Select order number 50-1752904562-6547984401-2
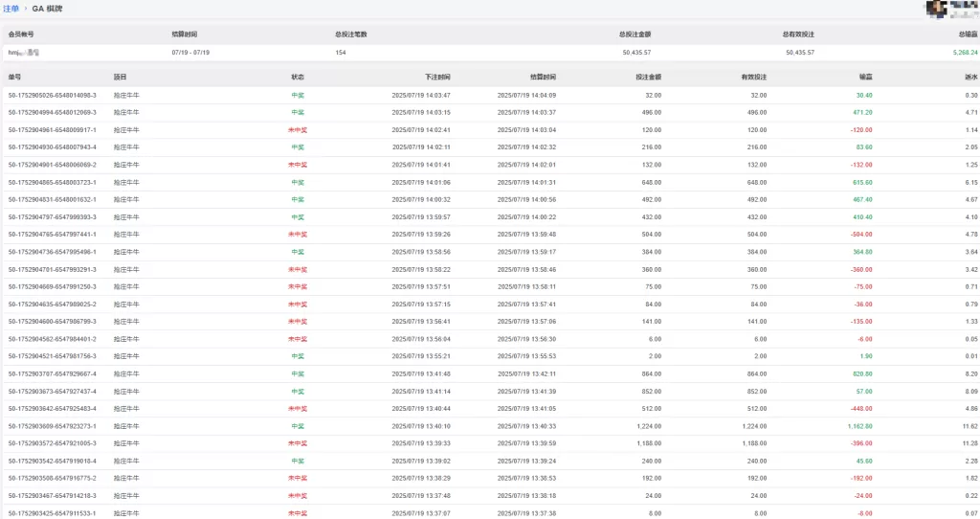980x519 pixels. click(x=53, y=339)
